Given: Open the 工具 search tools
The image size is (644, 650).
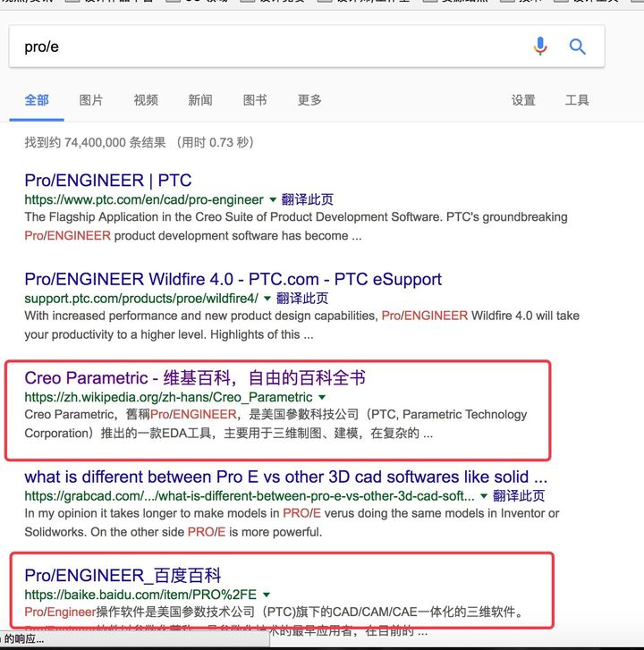Looking at the screenshot, I should tap(577, 100).
